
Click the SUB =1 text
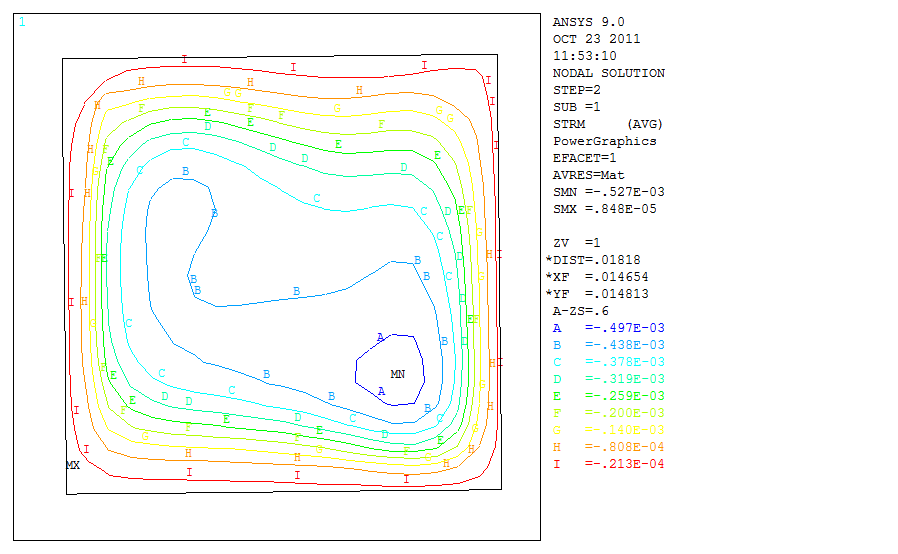point(576,107)
